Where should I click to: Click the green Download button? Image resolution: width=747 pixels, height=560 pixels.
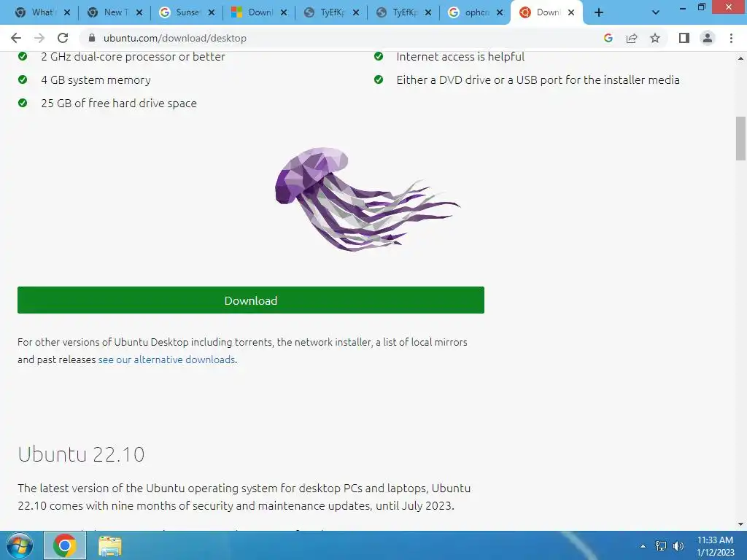coord(251,300)
